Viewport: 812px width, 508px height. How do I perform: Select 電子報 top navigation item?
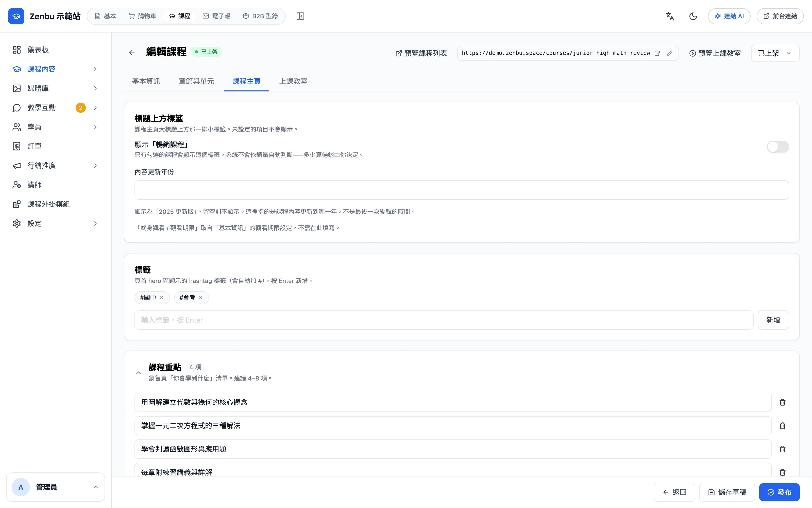coord(216,16)
